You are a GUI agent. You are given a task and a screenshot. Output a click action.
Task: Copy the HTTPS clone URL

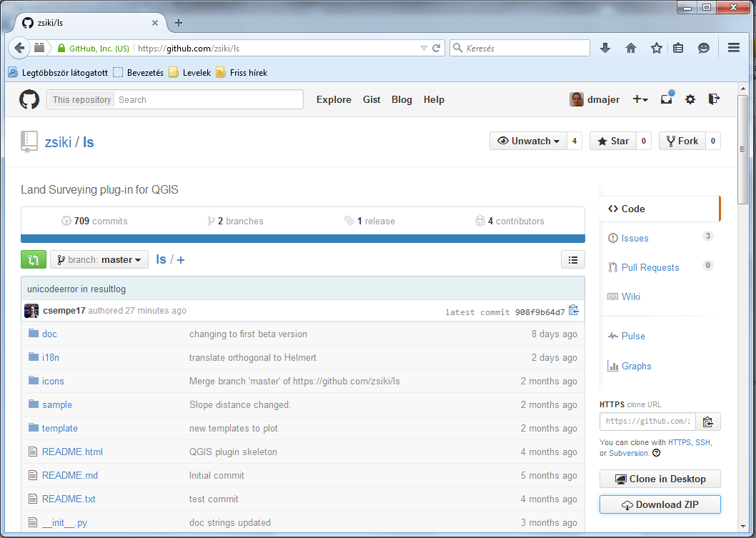707,422
